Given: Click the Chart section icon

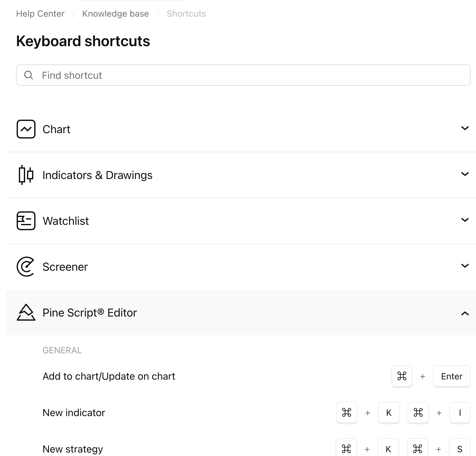Looking at the screenshot, I should 26,129.
